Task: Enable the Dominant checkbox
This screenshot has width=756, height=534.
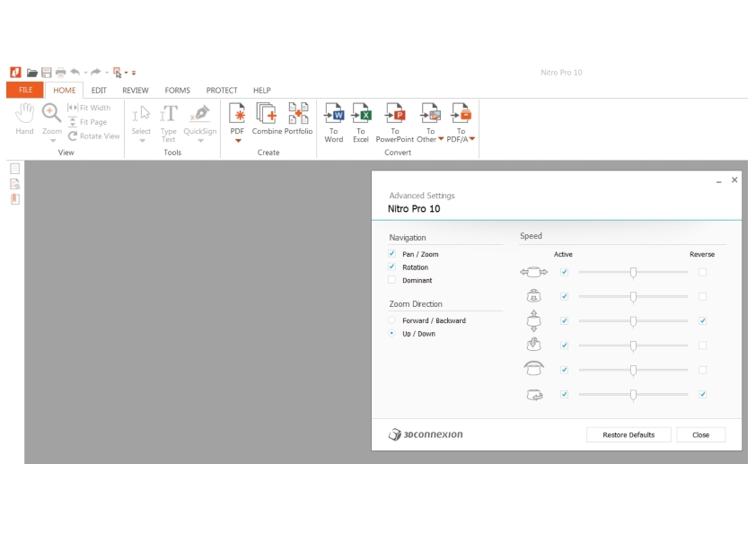Action: click(392, 279)
